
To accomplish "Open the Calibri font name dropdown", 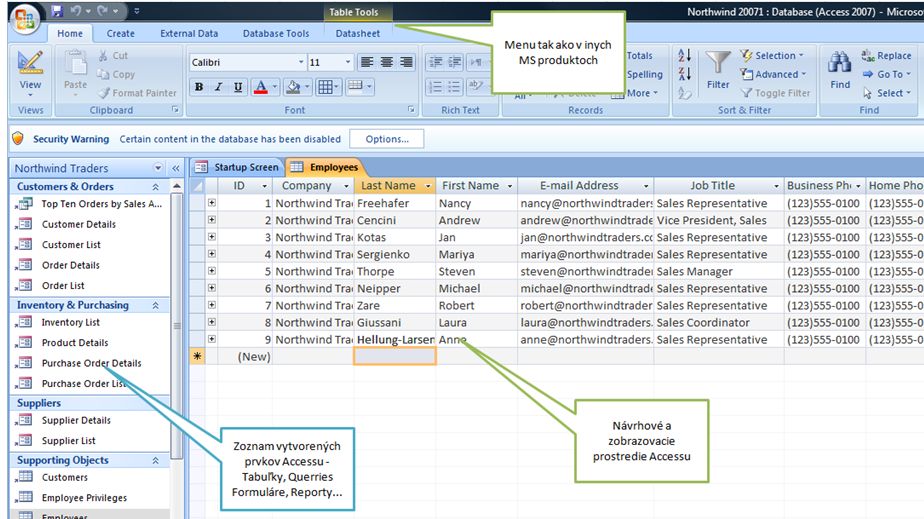I will point(301,62).
